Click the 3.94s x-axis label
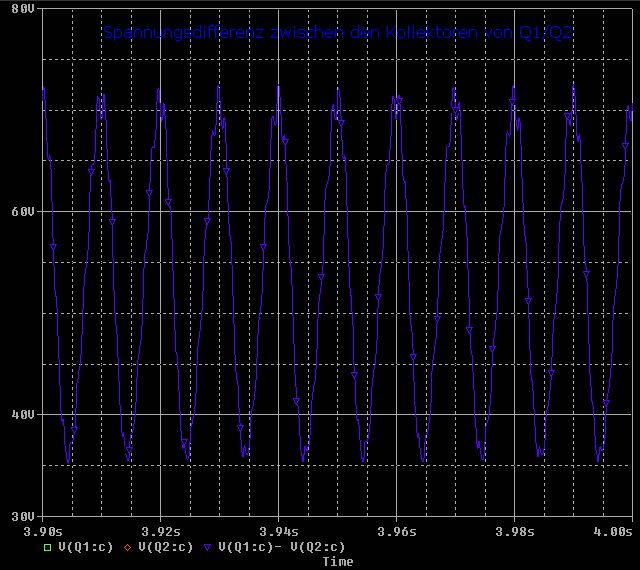The width and height of the screenshot is (640, 570). pyautogui.click(x=279, y=532)
